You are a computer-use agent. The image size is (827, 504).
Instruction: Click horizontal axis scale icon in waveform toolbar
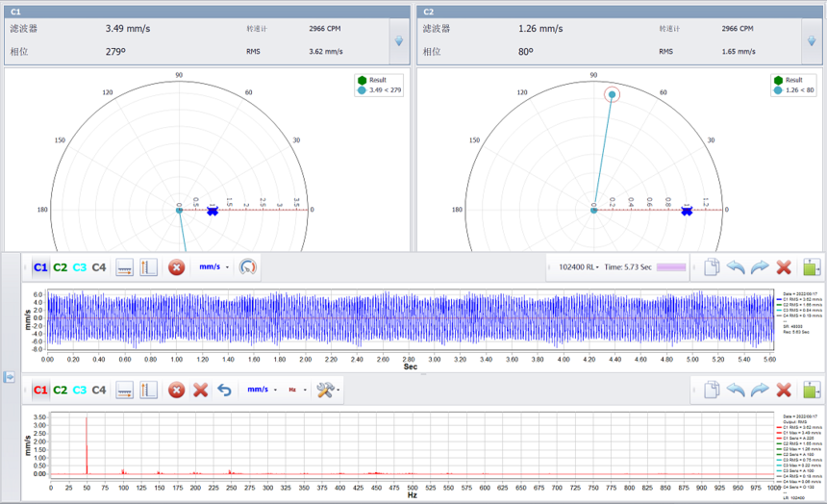click(x=124, y=267)
